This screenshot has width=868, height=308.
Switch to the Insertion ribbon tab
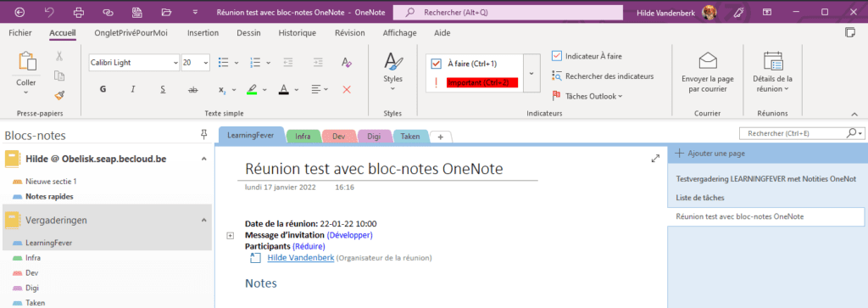tap(203, 33)
